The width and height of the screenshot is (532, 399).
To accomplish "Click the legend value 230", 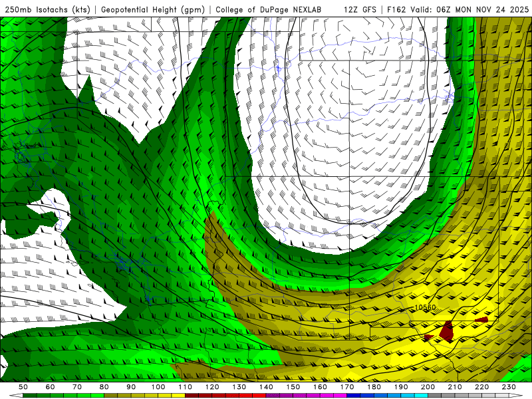I will [509, 387].
